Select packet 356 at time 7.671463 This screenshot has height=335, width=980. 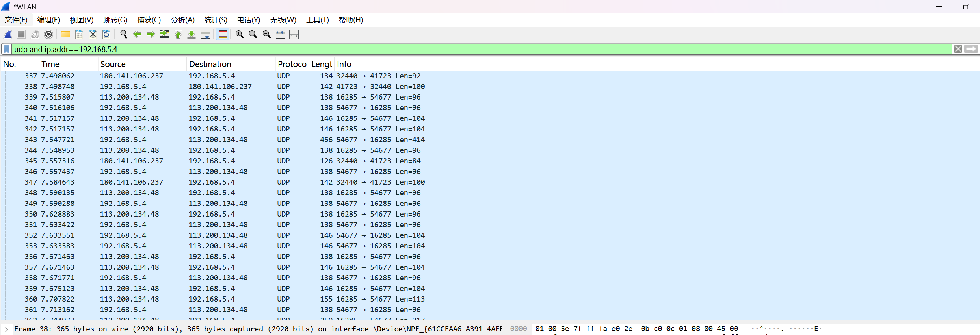(x=490, y=257)
